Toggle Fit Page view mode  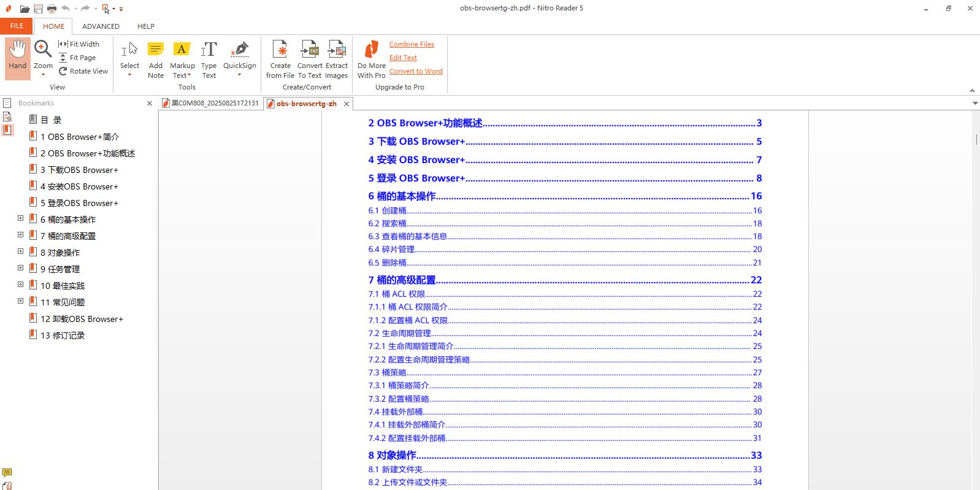coord(63,58)
